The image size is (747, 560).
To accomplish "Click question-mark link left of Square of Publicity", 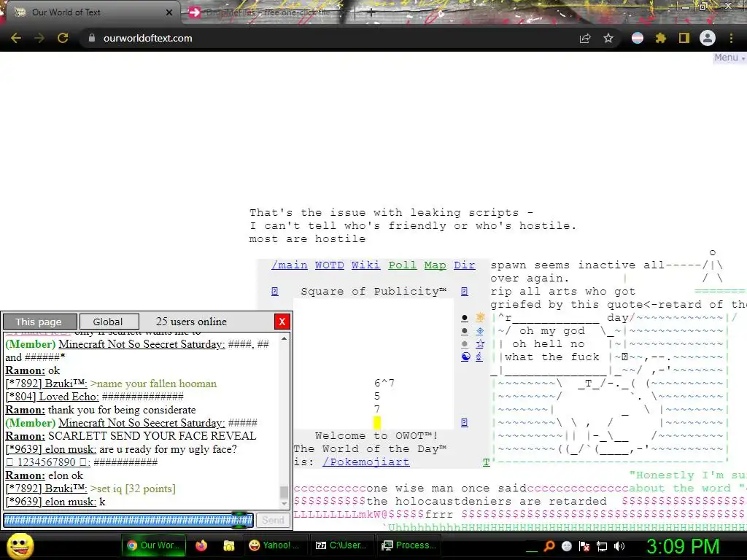I will [275, 291].
